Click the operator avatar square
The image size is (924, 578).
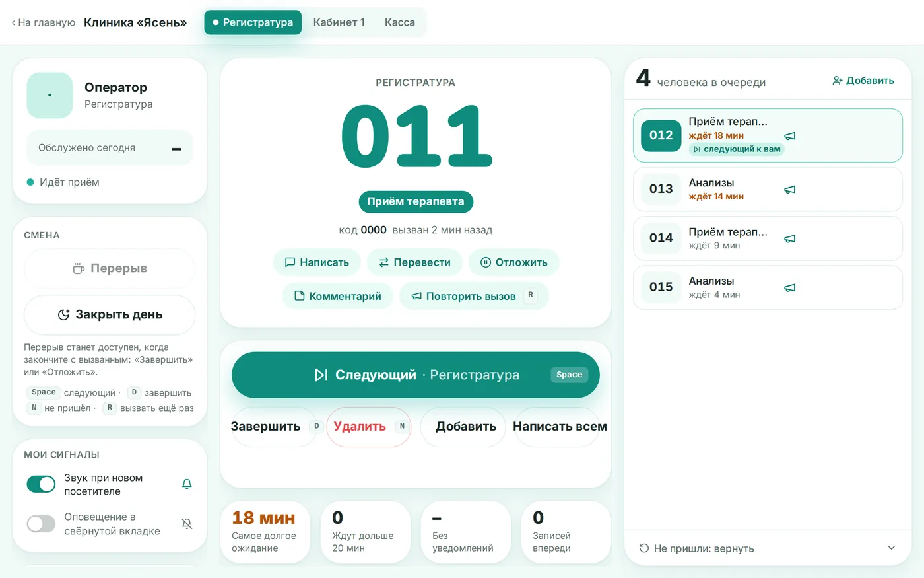pyautogui.click(x=49, y=95)
